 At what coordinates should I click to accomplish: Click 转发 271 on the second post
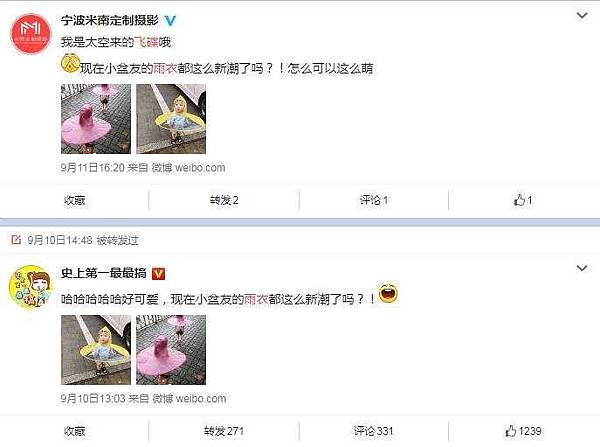(x=224, y=431)
